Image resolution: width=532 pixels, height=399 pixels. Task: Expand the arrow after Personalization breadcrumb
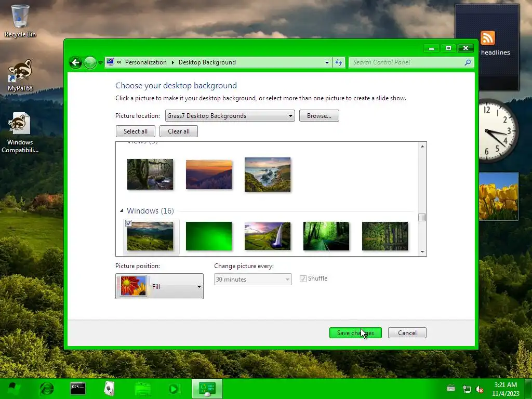coord(172,62)
